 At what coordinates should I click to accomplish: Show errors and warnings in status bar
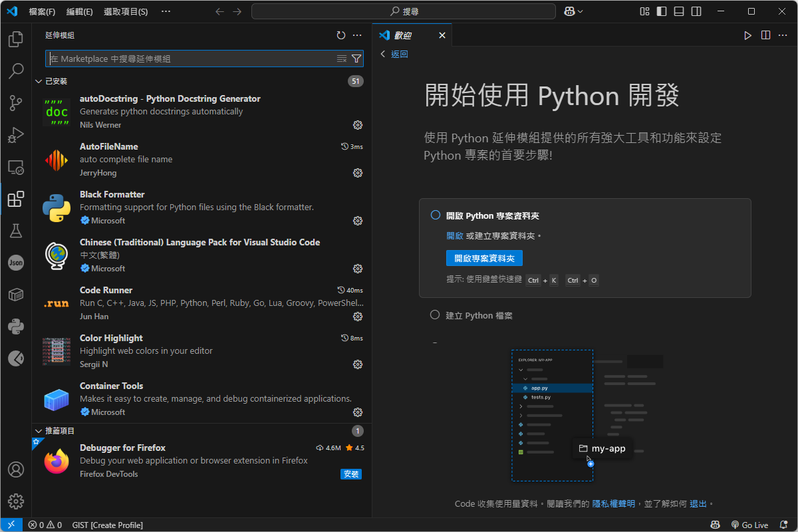pyautogui.click(x=45, y=525)
